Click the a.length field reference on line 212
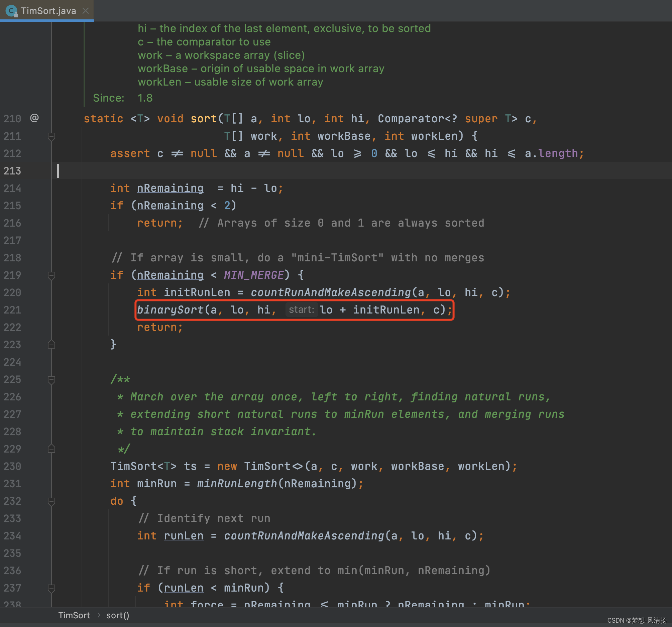The height and width of the screenshot is (627, 672). pos(551,153)
